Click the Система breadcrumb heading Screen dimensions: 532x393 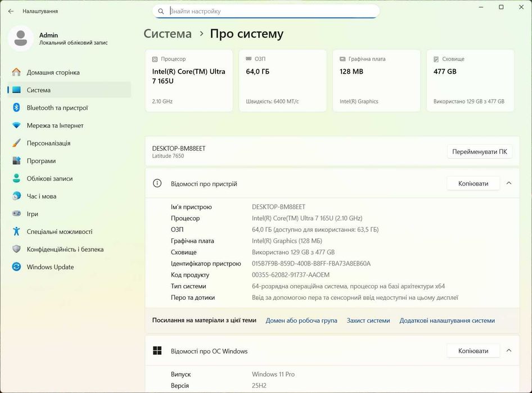168,34
